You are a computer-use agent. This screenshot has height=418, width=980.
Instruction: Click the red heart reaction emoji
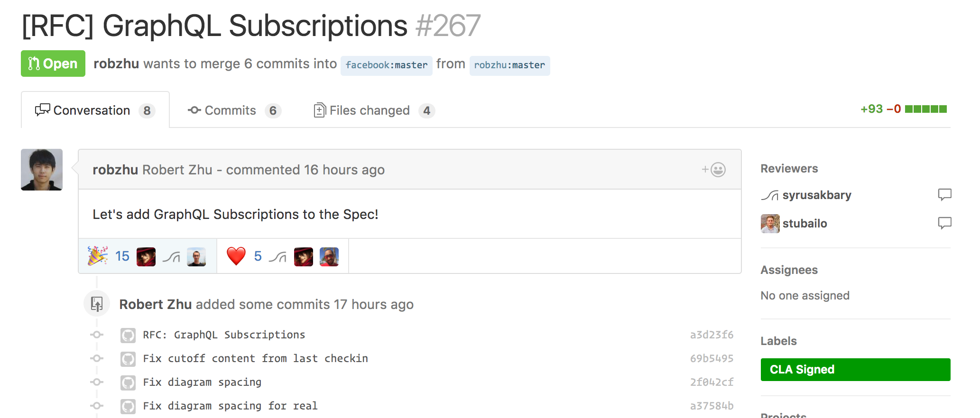236,256
